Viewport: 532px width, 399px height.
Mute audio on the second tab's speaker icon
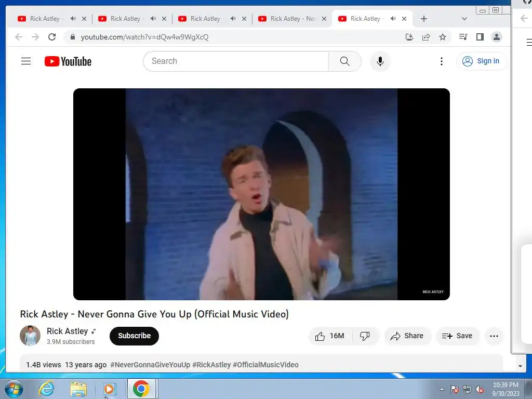tap(153, 19)
